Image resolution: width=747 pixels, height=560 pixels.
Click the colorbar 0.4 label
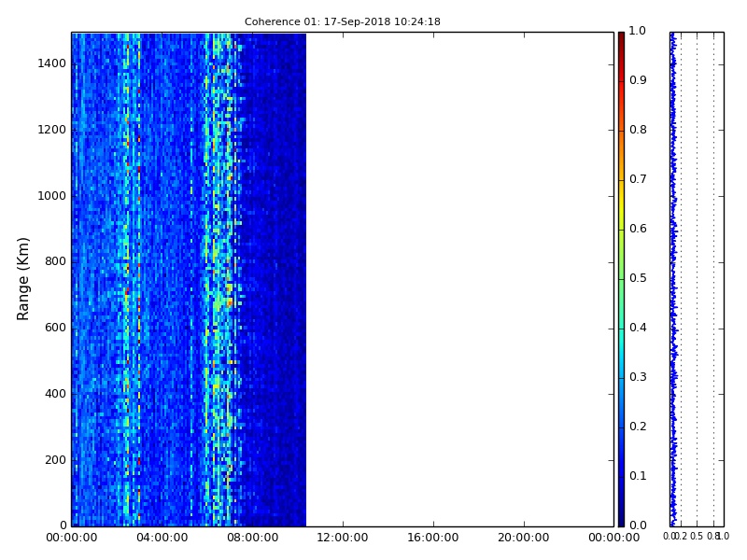638,328
